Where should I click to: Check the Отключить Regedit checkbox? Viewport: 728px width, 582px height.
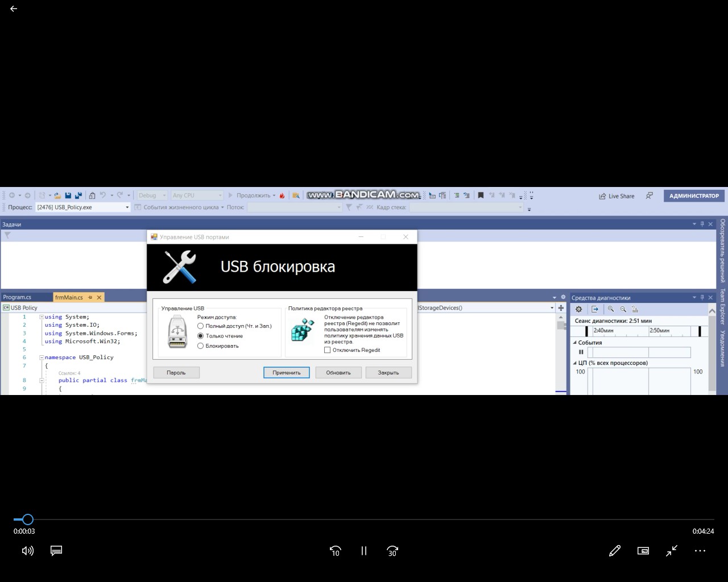click(x=327, y=350)
